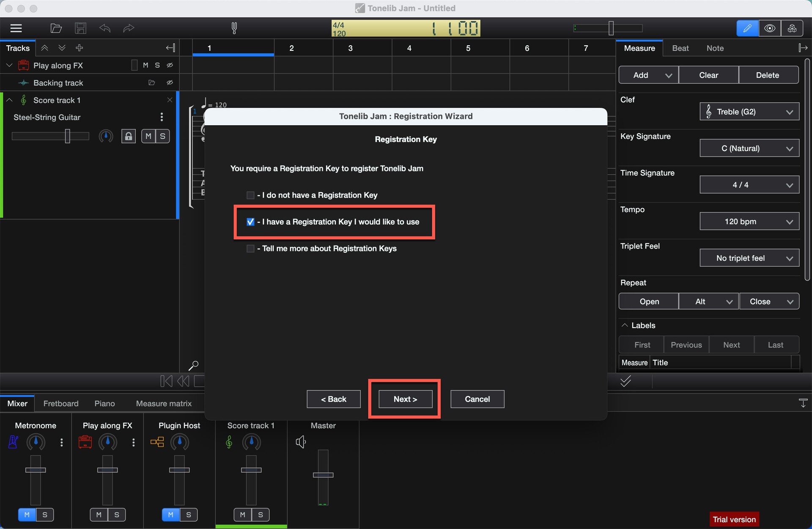The height and width of the screenshot is (529, 812).
Task: Mute the Play along FX track
Action: [x=145, y=65]
